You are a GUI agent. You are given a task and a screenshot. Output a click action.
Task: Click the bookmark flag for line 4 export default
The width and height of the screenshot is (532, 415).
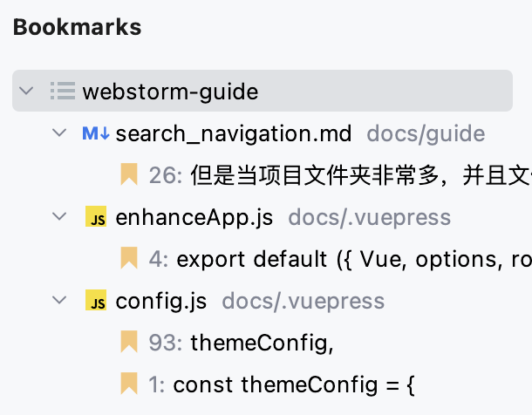coord(129,259)
